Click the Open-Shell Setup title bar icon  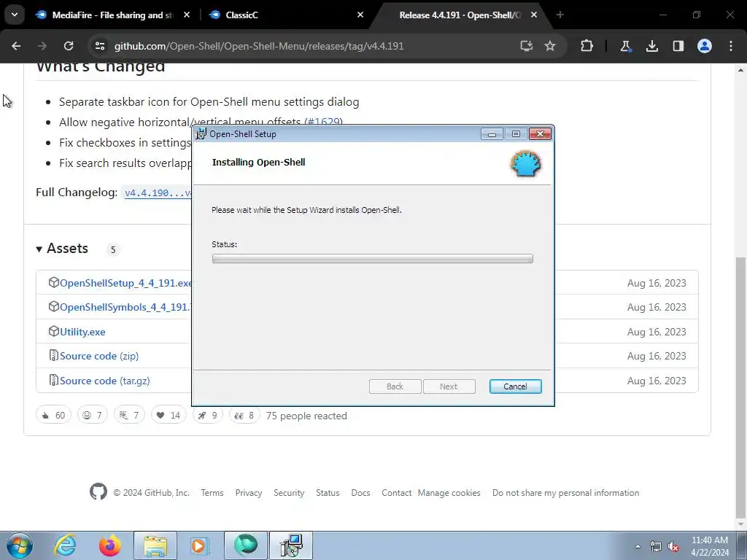pyautogui.click(x=201, y=134)
